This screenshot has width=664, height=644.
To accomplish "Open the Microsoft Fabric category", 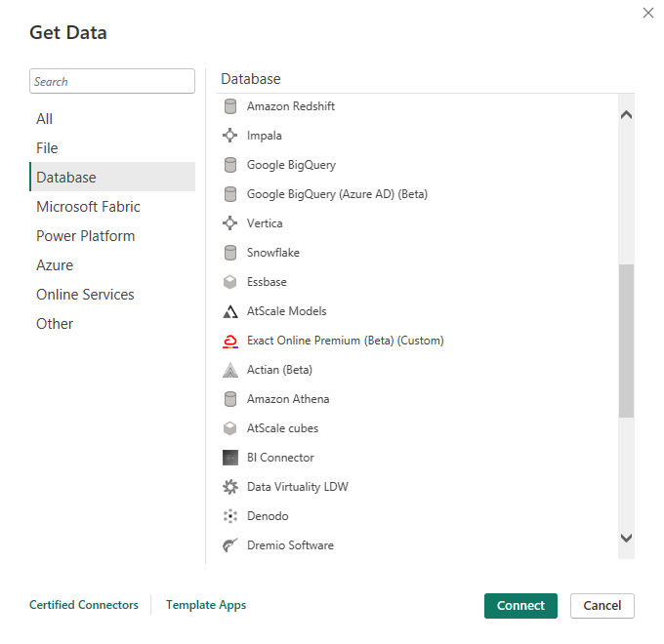I will 88,207.
